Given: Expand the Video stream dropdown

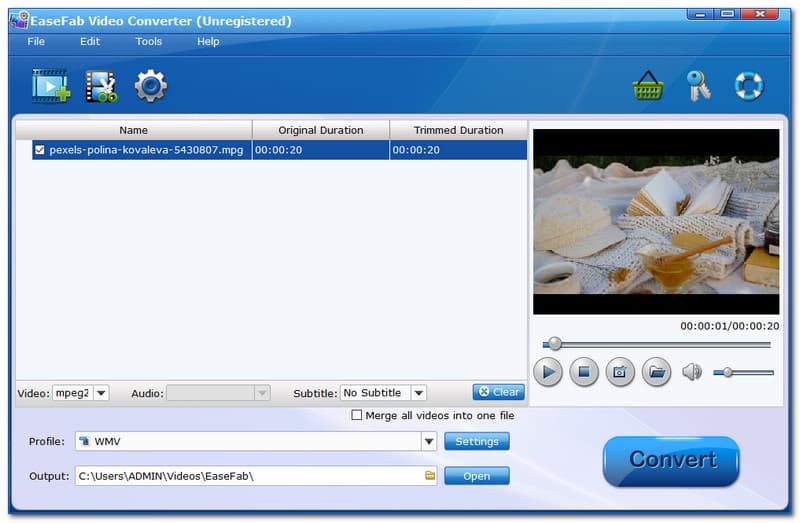Looking at the screenshot, I should (x=101, y=393).
